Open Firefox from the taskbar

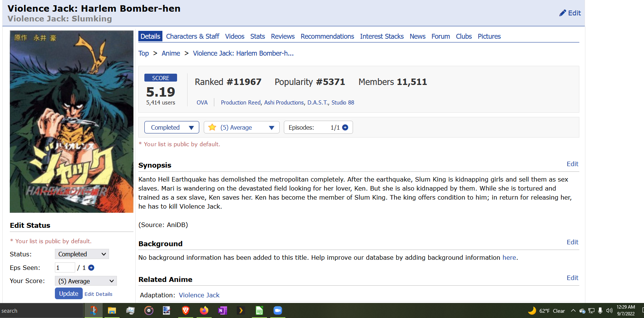(x=204, y=310)
